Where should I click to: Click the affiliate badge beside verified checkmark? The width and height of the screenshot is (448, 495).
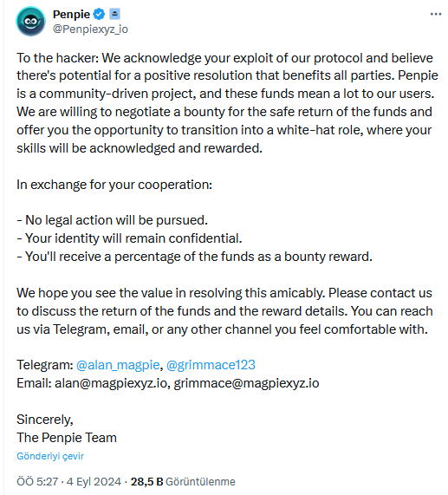pos(114,14)
